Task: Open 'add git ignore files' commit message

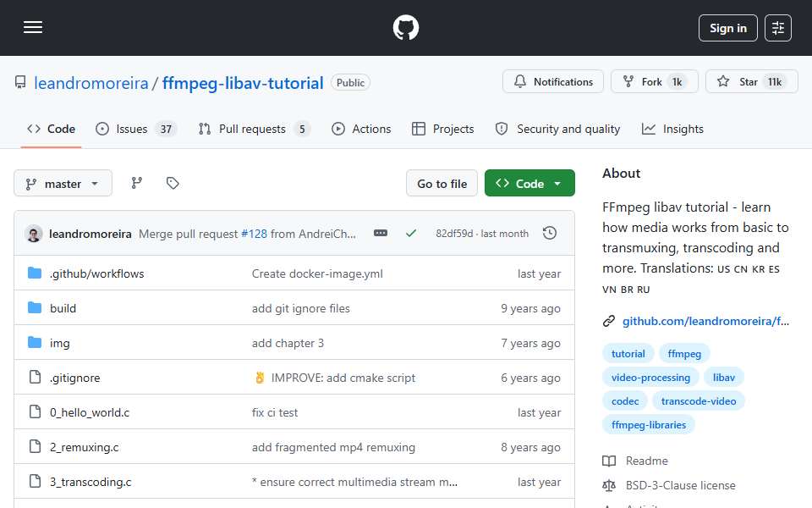Action: click(301, 308)
